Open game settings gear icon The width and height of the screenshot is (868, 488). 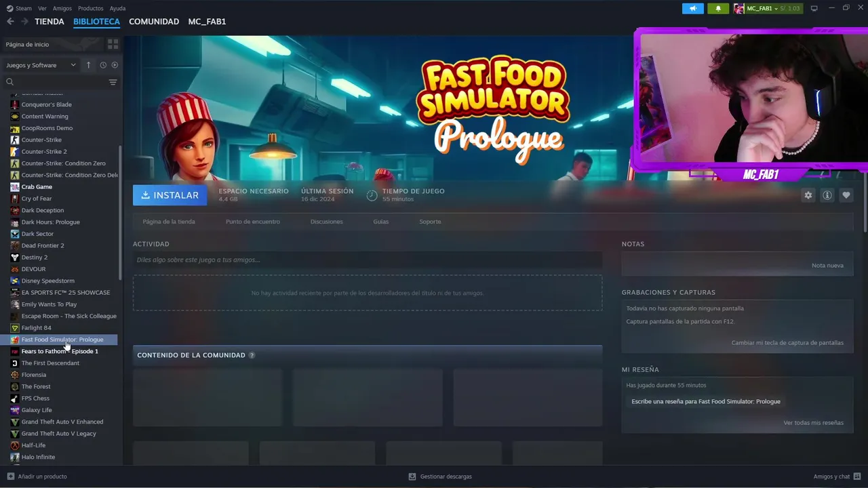pos(808,195)
